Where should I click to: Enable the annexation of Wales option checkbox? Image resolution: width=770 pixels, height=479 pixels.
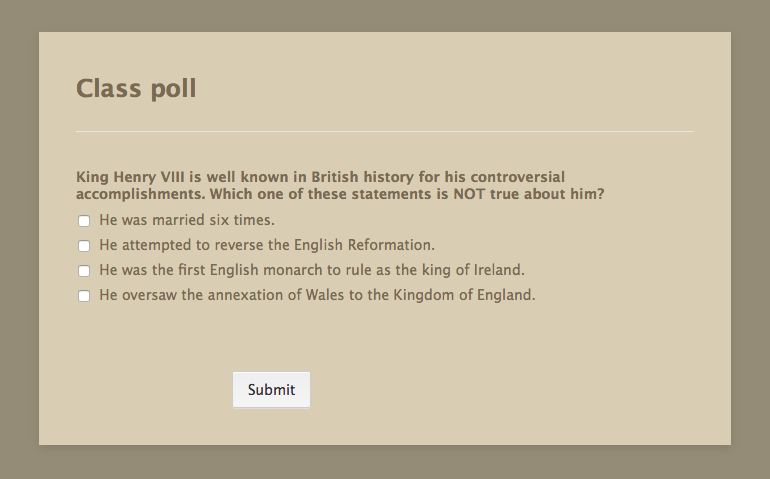pyautogui.click(x=84, y=296)
